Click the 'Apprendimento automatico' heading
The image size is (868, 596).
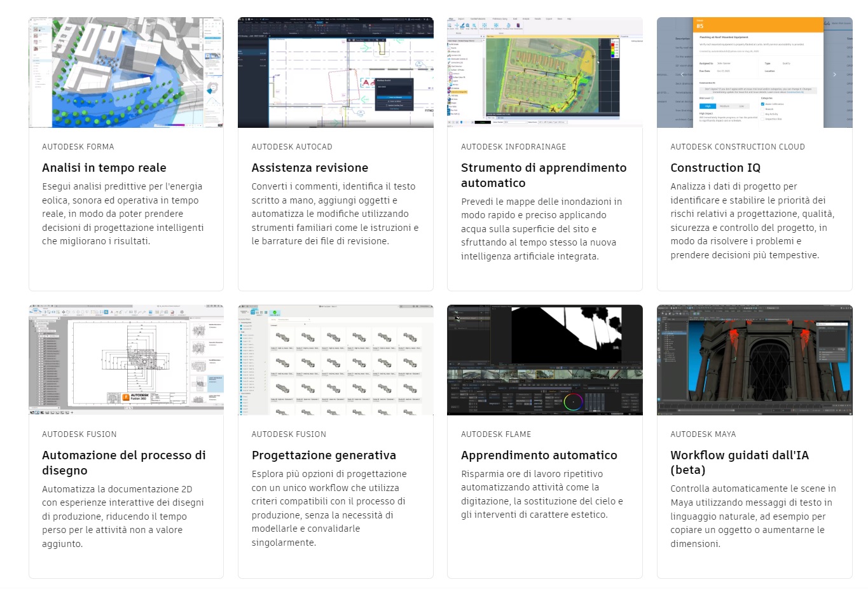[539, 455]
